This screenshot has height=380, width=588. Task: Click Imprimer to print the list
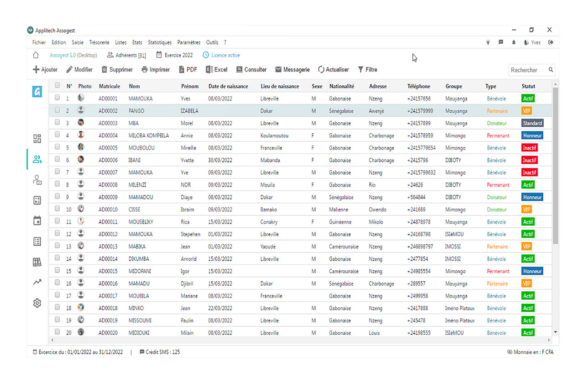[156, 70]
